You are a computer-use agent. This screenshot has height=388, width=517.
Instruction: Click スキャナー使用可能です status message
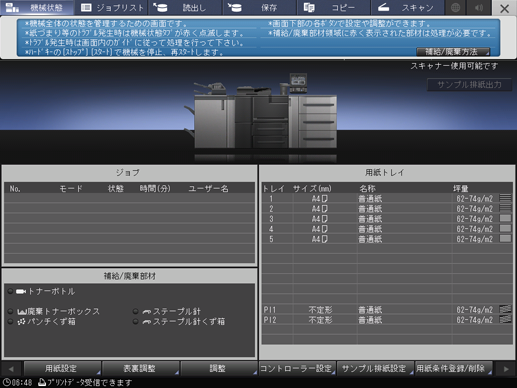coord(454,66)
